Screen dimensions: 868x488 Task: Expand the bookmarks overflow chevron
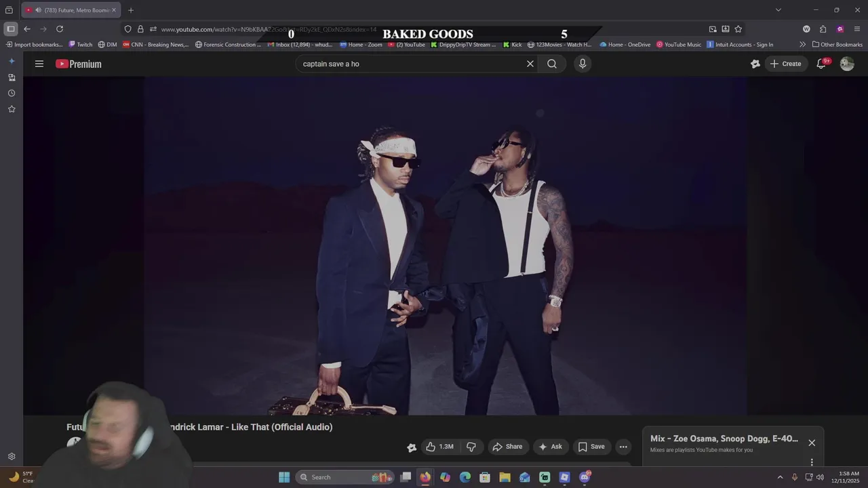pyautogui.click(x=802, y=45)
